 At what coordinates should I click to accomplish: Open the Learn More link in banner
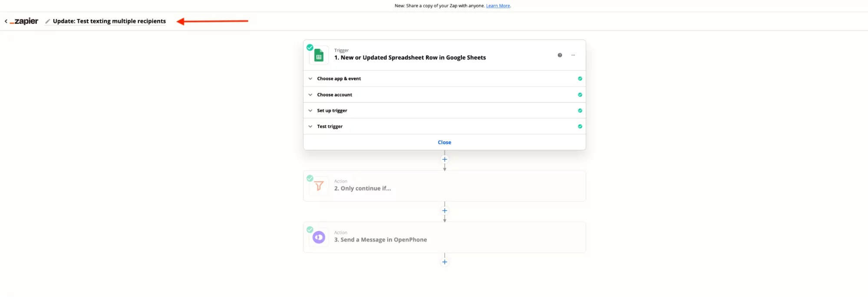pos(498,6)
